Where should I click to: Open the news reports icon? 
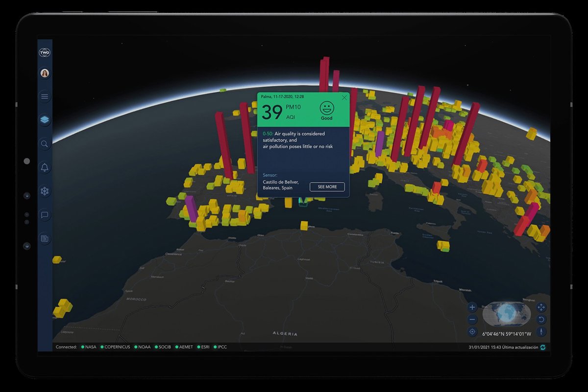coord(45,238)
